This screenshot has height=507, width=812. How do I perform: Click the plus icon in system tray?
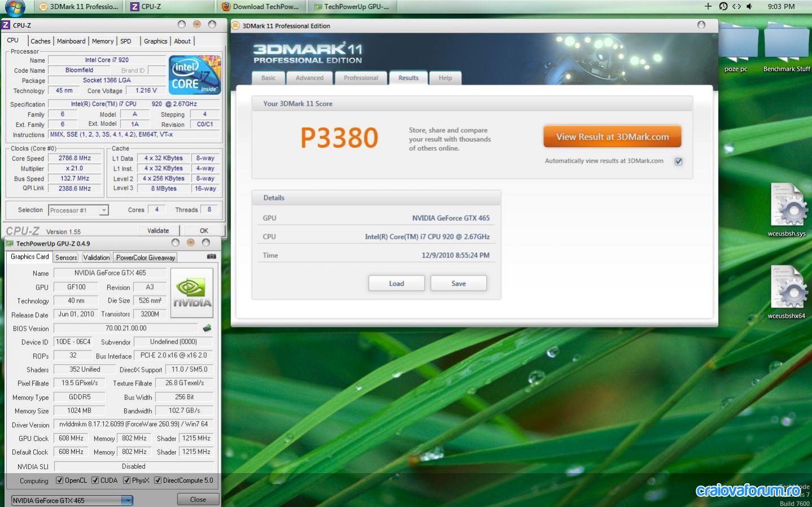click(708, 6)
